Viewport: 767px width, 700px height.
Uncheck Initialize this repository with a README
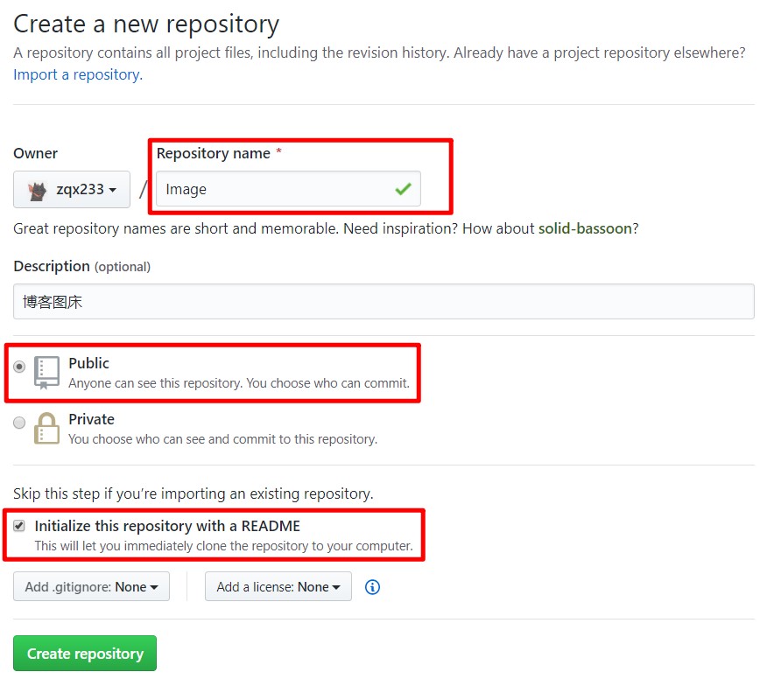[x=20, y=525]
